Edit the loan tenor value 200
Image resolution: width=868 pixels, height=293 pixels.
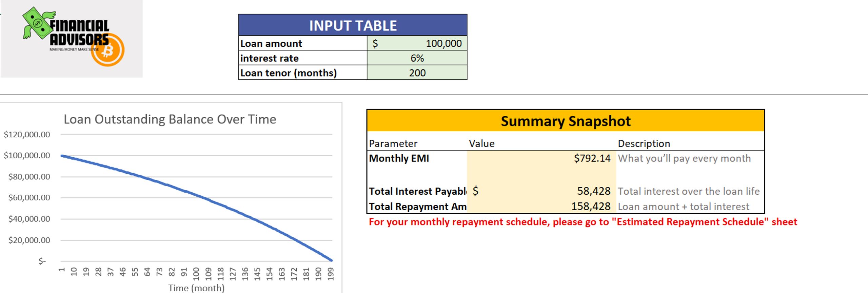[x=417, y=73]
